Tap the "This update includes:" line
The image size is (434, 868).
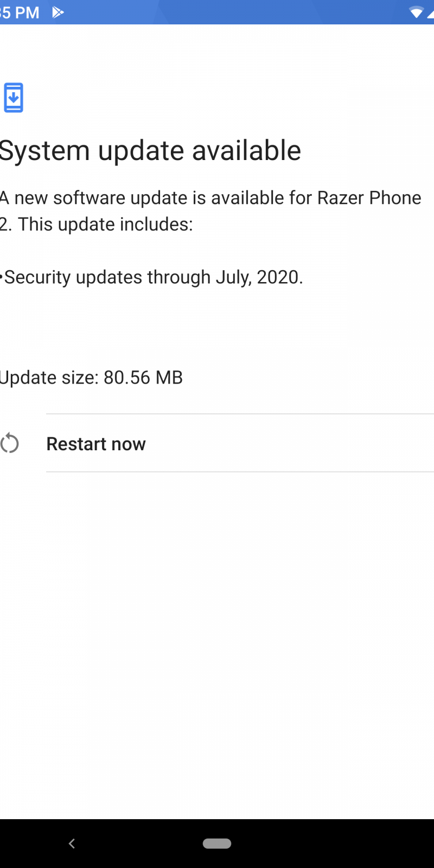(x=105, y=224)
